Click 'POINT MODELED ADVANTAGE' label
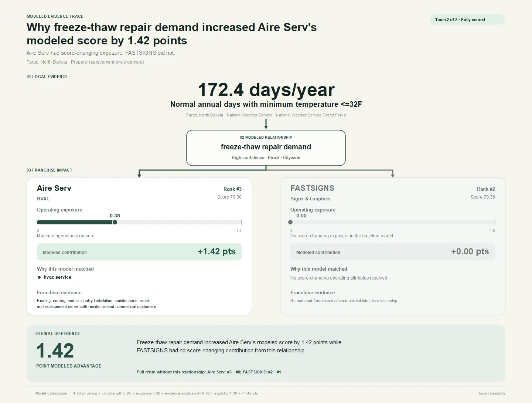532x403 pixels. click(x=69, y=366)
